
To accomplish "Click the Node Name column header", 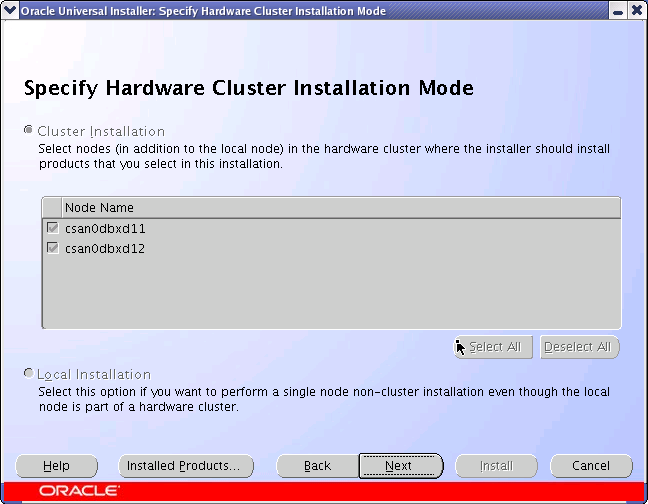I will point(341,207).
